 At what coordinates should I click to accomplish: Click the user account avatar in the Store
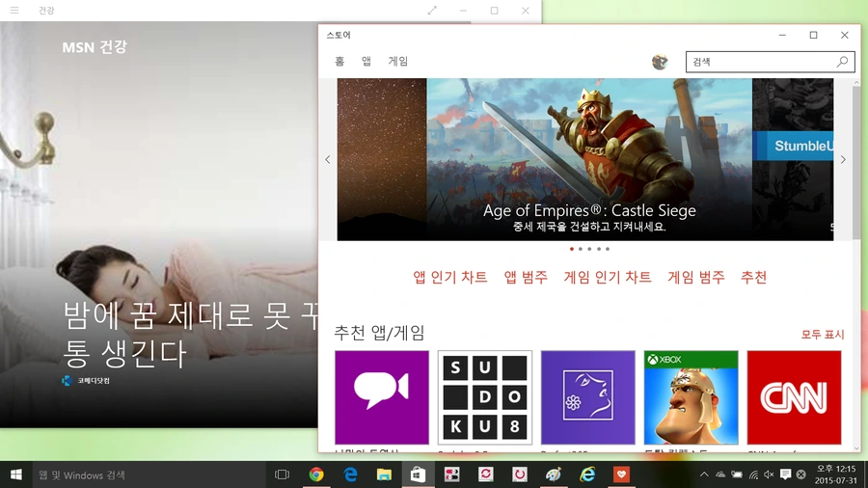click(660, 62)
